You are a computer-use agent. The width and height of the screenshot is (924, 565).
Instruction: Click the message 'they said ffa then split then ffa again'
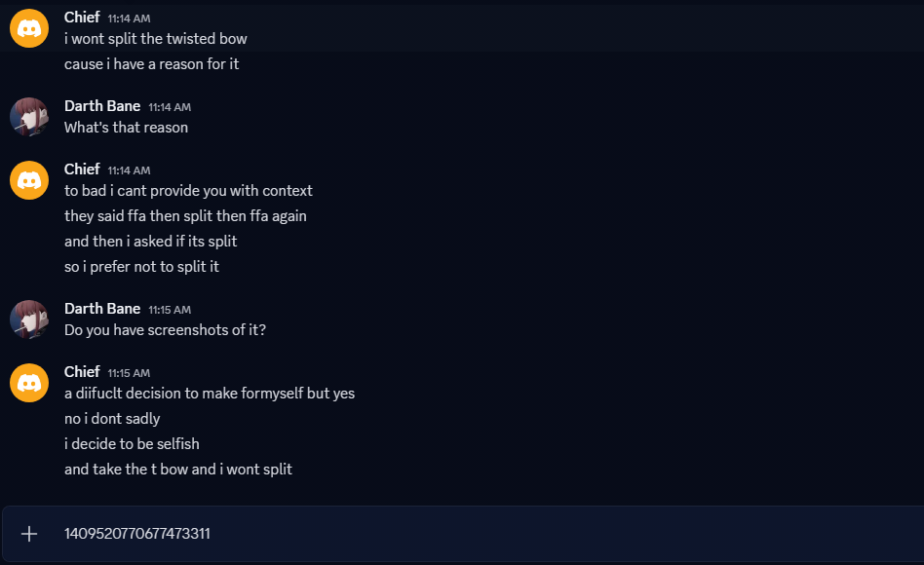point(185,216)
